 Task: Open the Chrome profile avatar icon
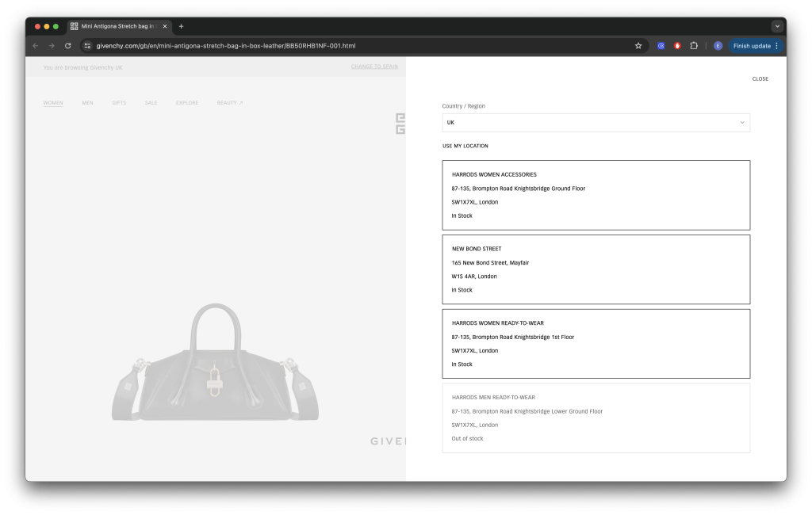tap(718, 46)
